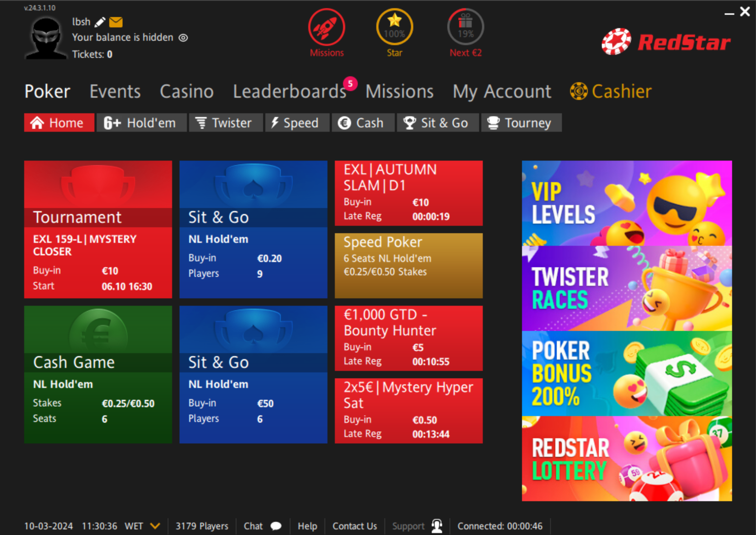The image size is (756, 535).
Task: Click the masked player avatar
Action: point(46,38)
